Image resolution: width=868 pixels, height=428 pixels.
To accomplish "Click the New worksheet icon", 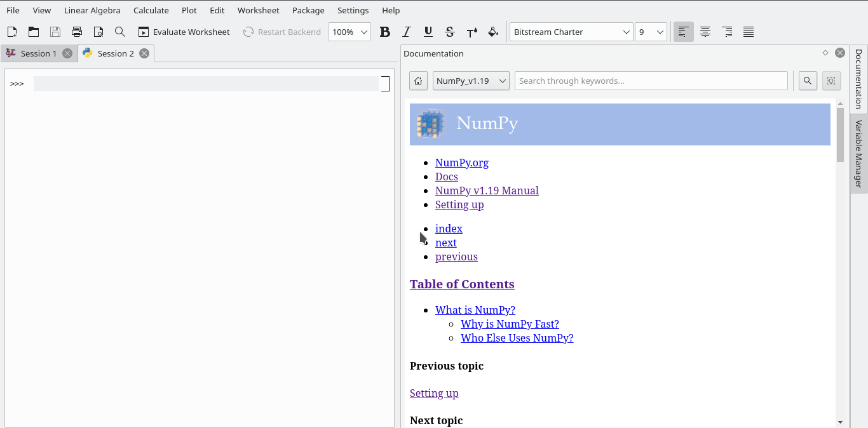I will [x=12, y=32].
